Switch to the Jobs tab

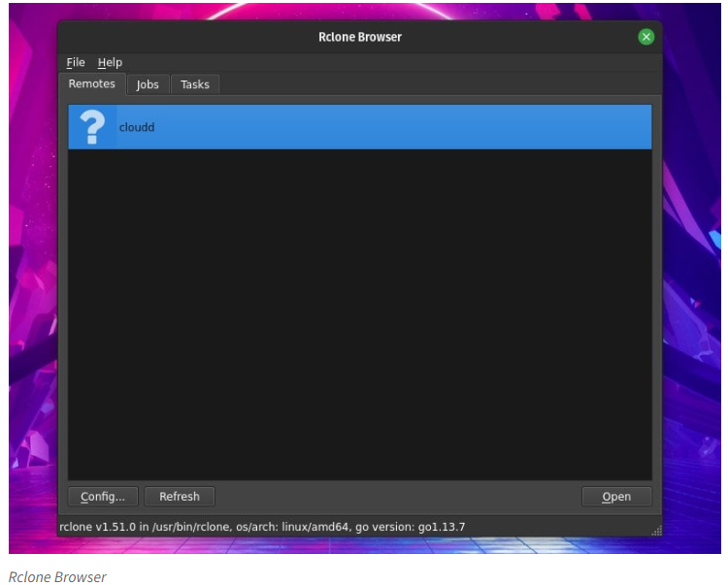coord(148,84)
